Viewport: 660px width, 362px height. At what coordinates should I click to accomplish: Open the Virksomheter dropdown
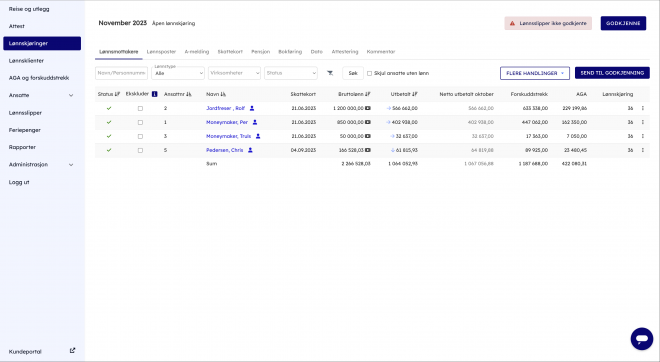coord(234,73)
